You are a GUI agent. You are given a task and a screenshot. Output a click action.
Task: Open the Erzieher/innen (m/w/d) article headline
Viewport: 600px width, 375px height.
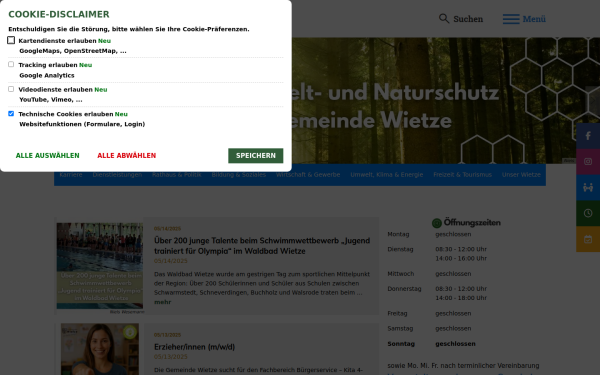pos(194,347)
